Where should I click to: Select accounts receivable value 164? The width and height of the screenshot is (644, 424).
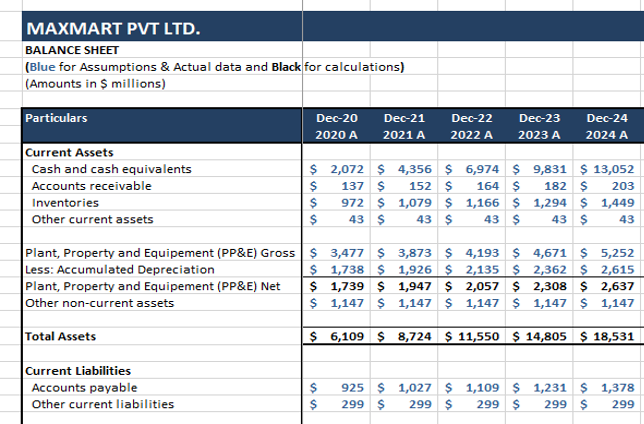[488, 186]
